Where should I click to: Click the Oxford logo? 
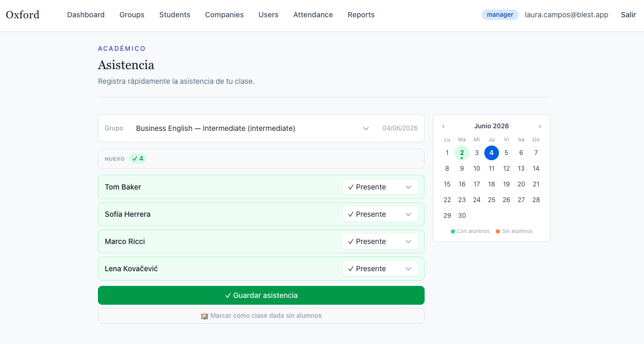[x=23, y=15]
